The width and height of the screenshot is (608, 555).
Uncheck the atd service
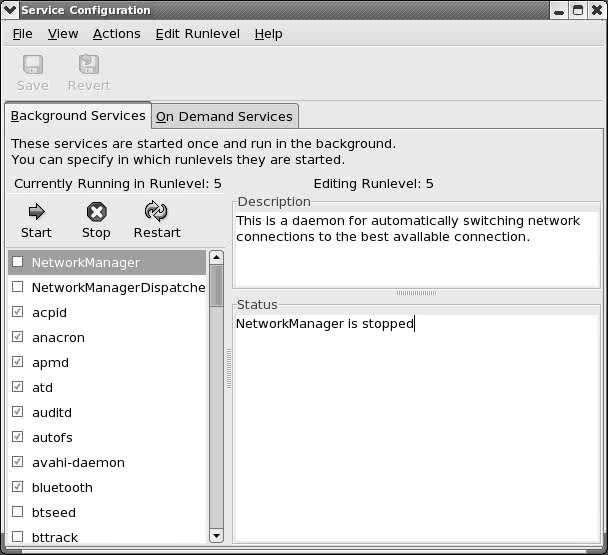tap(17, 387)
